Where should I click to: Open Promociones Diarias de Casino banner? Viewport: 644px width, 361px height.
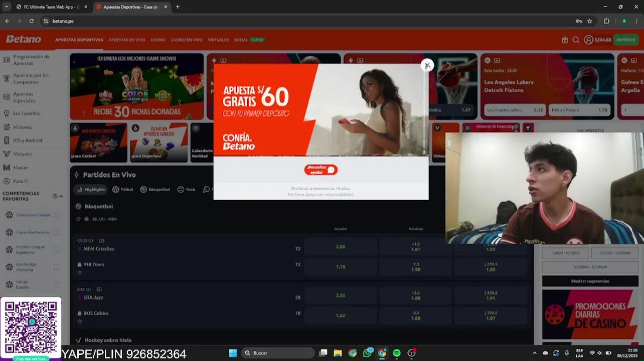(x=590, y=315)
